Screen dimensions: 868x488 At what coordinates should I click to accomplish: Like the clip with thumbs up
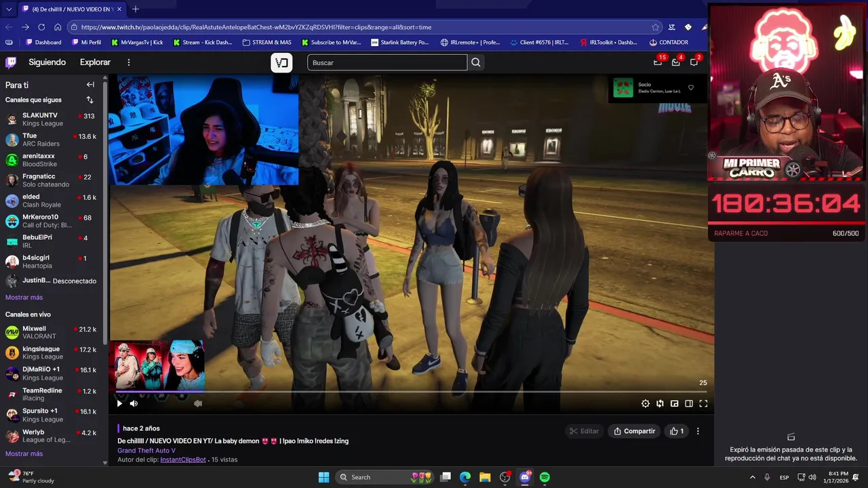tap(677, 431)
